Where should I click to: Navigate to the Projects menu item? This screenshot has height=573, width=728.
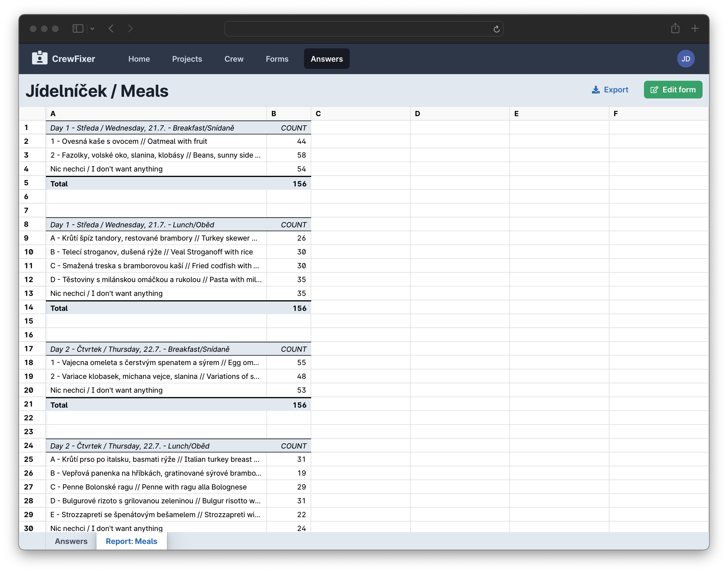pyautogui.click(x=187, y=59)
